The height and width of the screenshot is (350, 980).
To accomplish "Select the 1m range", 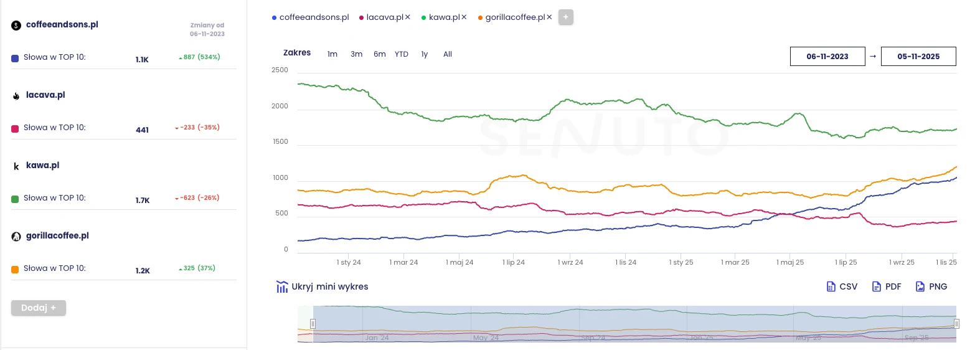I will tap(332, 54).
